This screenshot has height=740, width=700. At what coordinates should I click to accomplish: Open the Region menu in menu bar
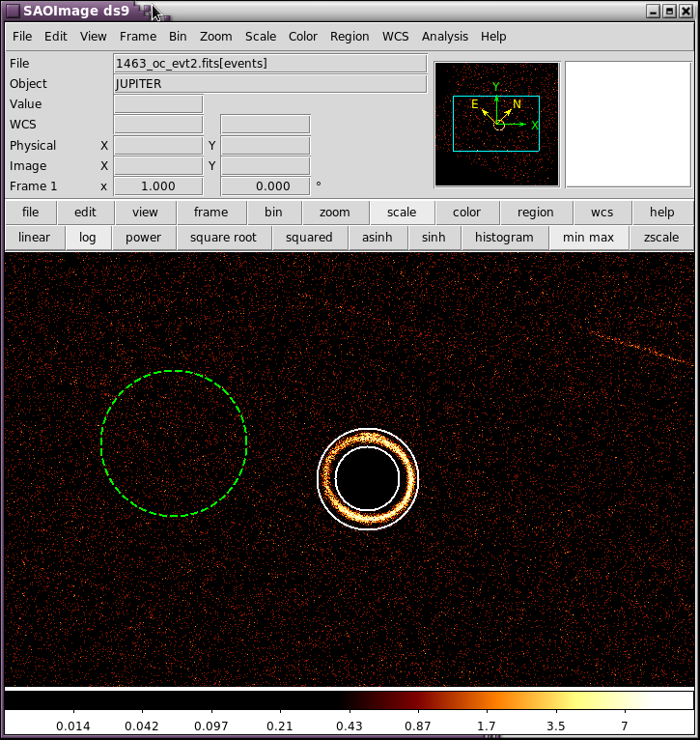coord(350,37)
